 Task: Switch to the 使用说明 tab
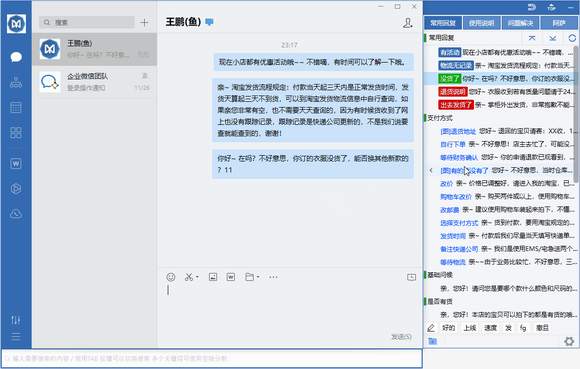pos(481,23)
